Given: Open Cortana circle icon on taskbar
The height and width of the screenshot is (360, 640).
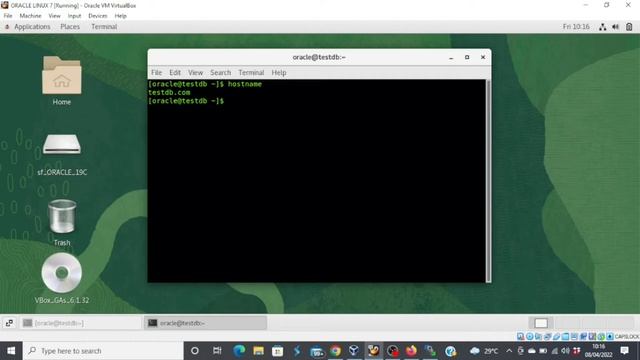Looking at the screenshot, I should pyautogui.click(x=195, y=351).
